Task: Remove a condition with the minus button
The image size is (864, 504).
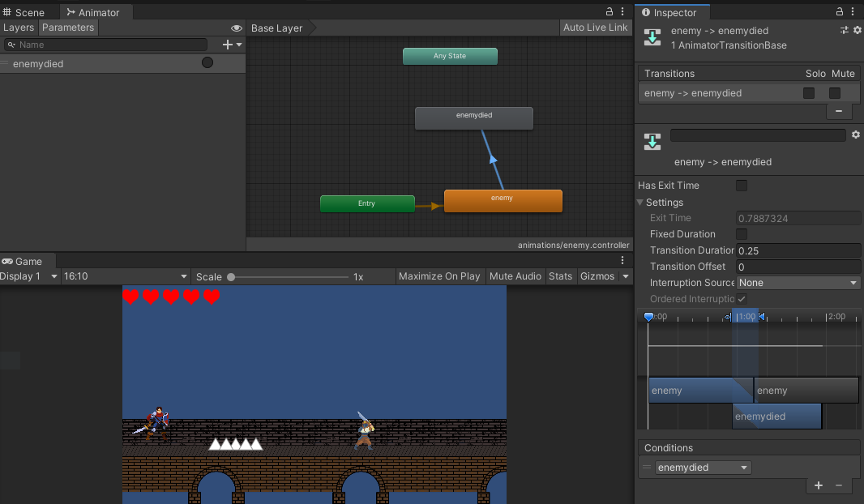Action: click(839, 485)
